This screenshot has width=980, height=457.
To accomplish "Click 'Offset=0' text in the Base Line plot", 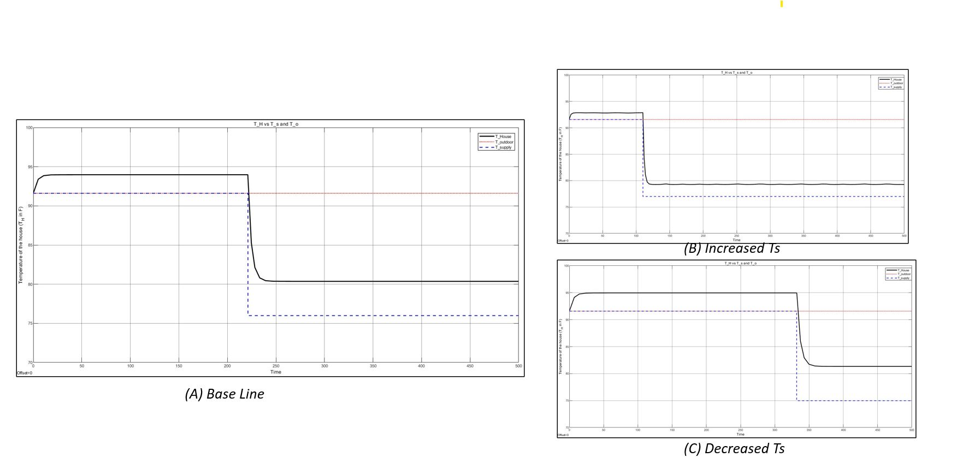I will pos(25,373).
